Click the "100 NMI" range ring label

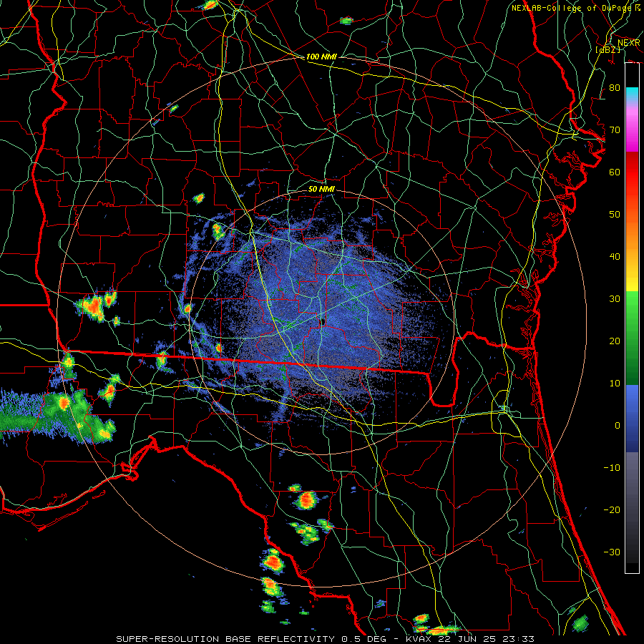(321, 57)
